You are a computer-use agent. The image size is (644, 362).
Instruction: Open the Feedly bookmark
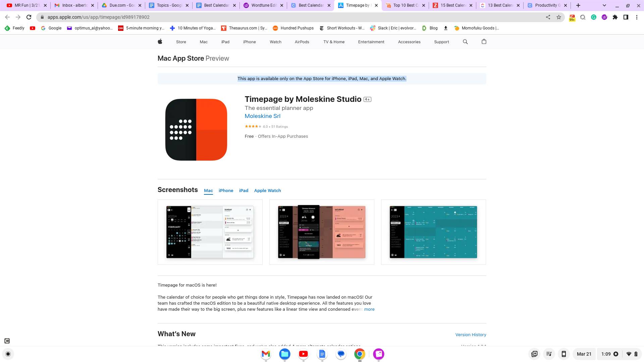(14, 28)
